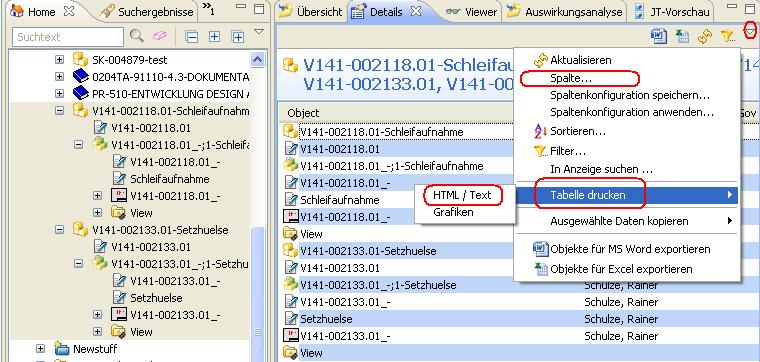This screenshot has height=362, width=760.
Task: Click the blue book icon of 0204TA-91110-4.3-DOKUMENTA
Action: click(80, 77)
